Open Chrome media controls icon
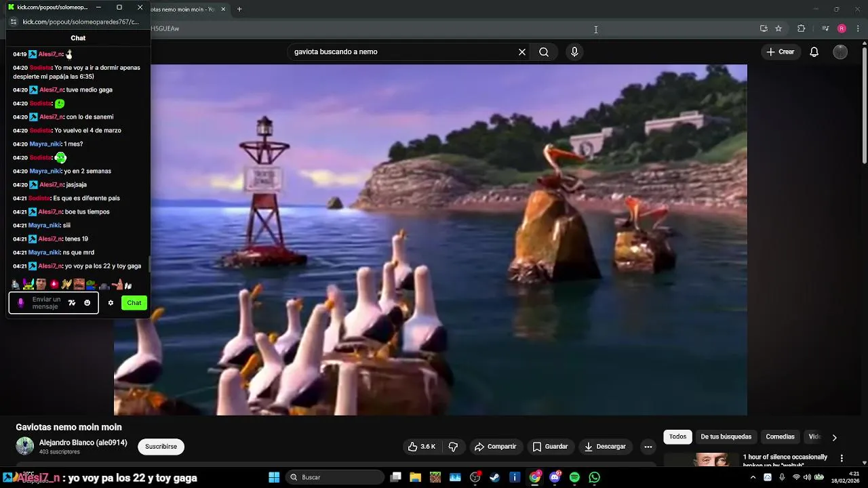Image resolution: width=868 pixels, height=488 pixels. pos(825,28)
